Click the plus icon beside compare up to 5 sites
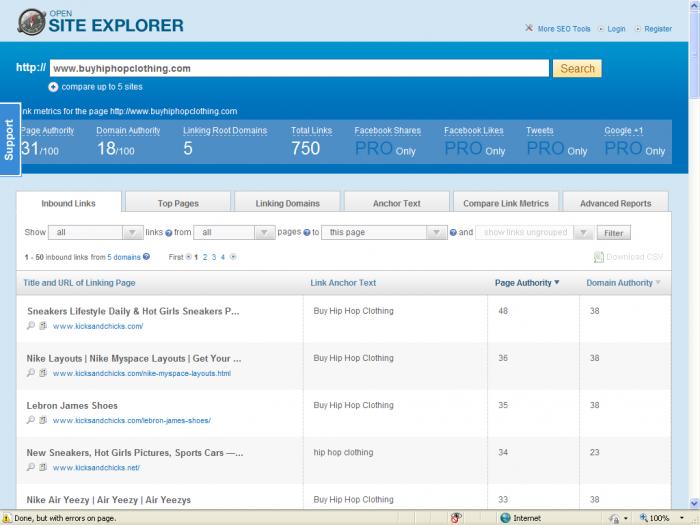Image resolution: width=700 pixels, height=525 pixels. [53, 87]
